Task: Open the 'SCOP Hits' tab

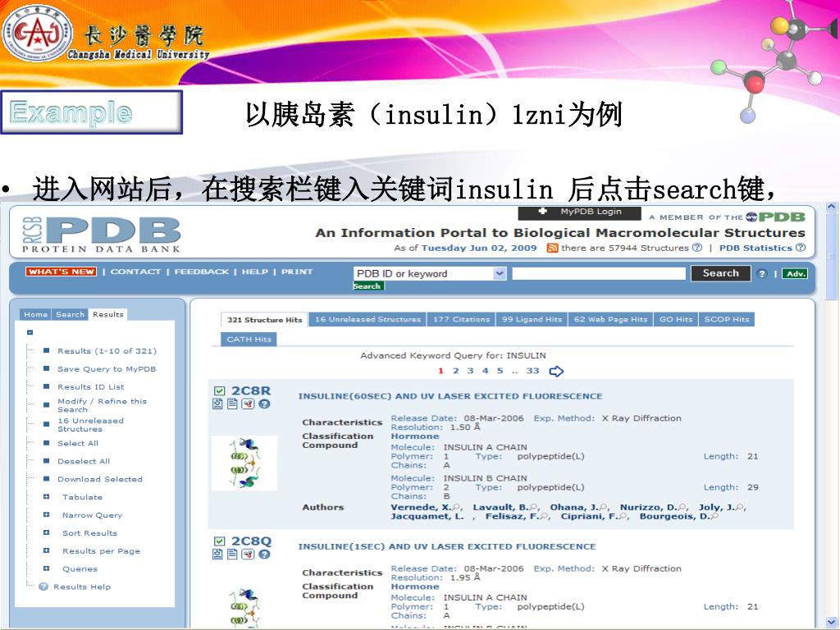Action: click(727, 319)
